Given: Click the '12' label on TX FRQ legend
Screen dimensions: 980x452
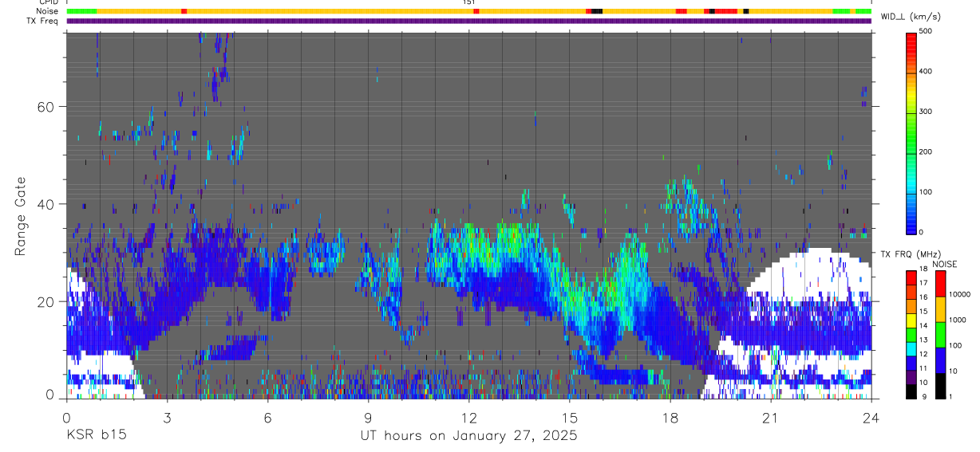Looking at the screenshot, I should [923, 354].
